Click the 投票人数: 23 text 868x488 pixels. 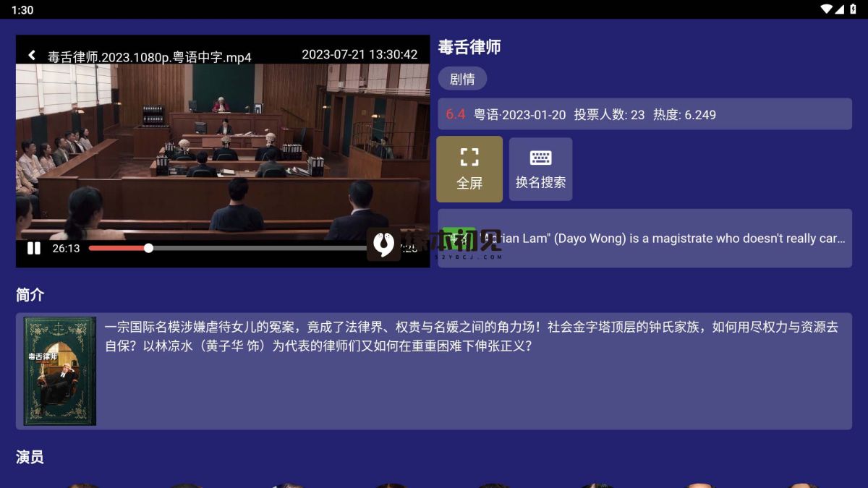tap(609, 115)
